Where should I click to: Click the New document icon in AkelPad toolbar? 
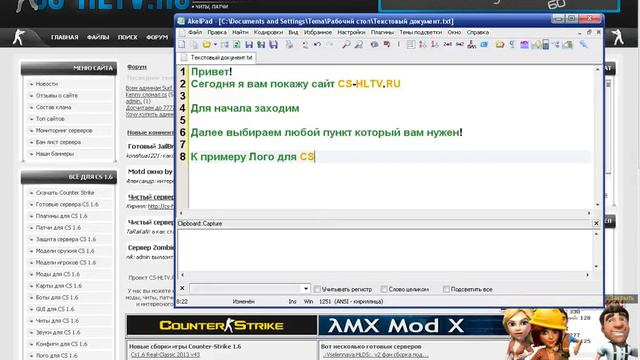pos(182,44)
